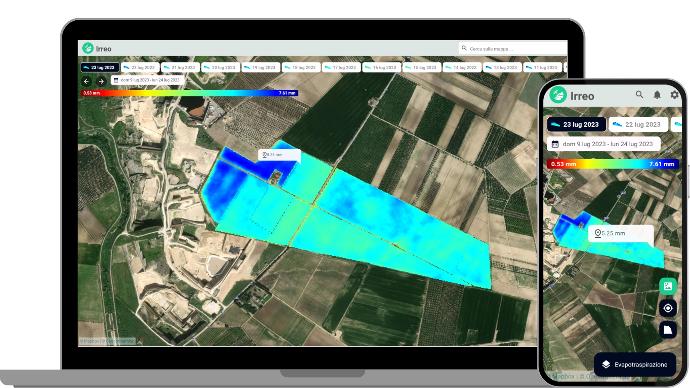Open the phone date range picker dom 9 lug
Viewport: 690px width, 388px height.
[603, 144]
